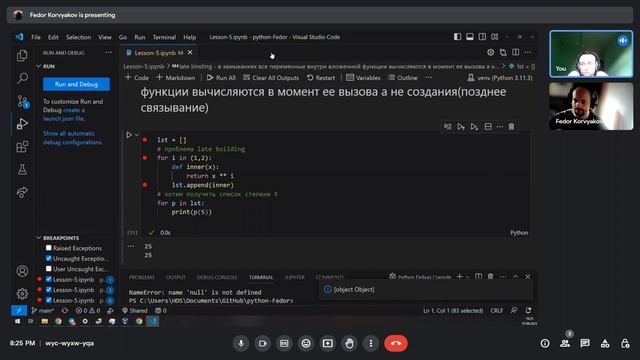Remove breakpoint on lst.append line
640x360 pixels.
coord(144,184)
